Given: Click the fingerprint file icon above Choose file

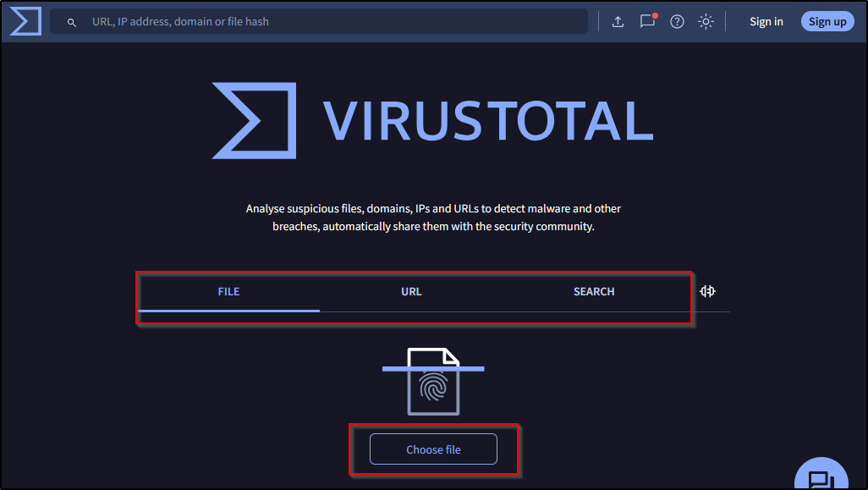Looking at the screenshot, I should click(433, 382).
